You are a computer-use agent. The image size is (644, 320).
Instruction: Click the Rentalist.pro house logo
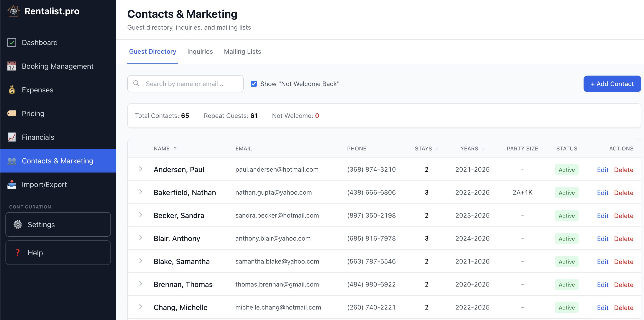14,11
